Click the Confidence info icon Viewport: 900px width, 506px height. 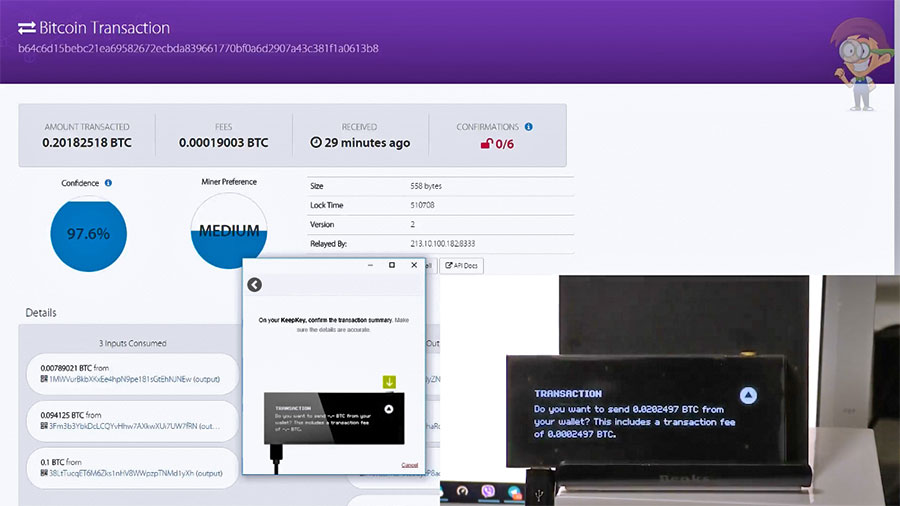108,183
